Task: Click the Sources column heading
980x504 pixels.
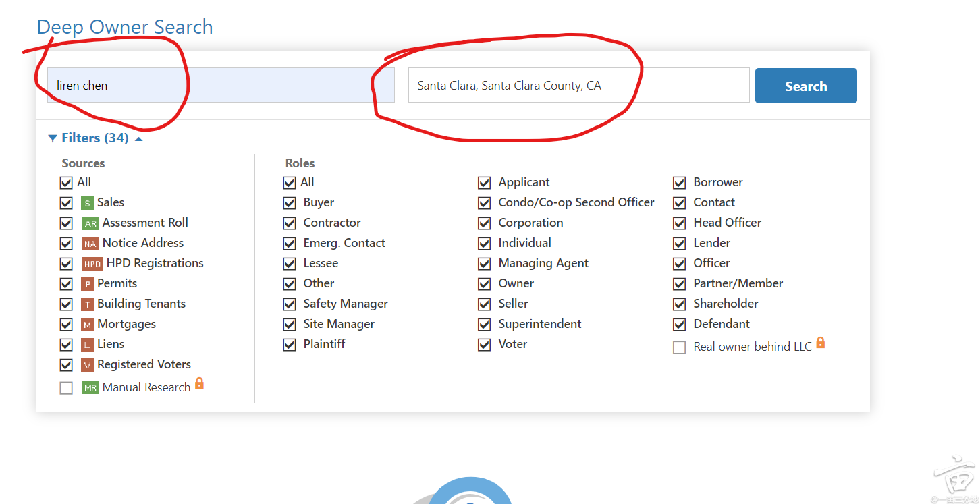Action: click(x=83, y=163)
